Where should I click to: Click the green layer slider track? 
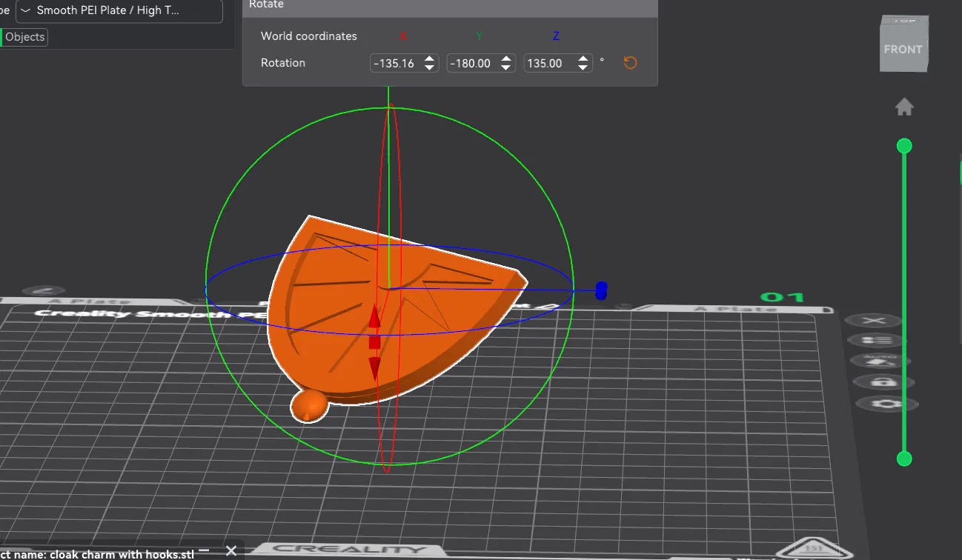904,302
